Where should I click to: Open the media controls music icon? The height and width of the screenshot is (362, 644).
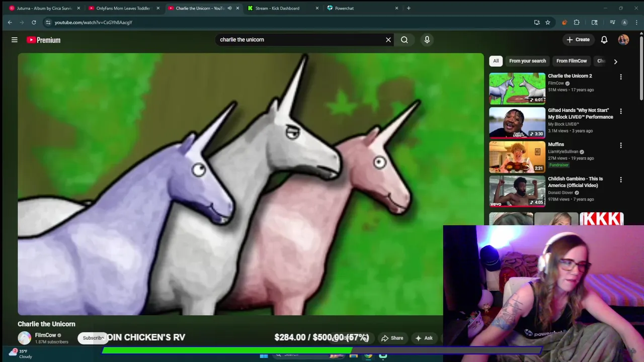(612, 22)
